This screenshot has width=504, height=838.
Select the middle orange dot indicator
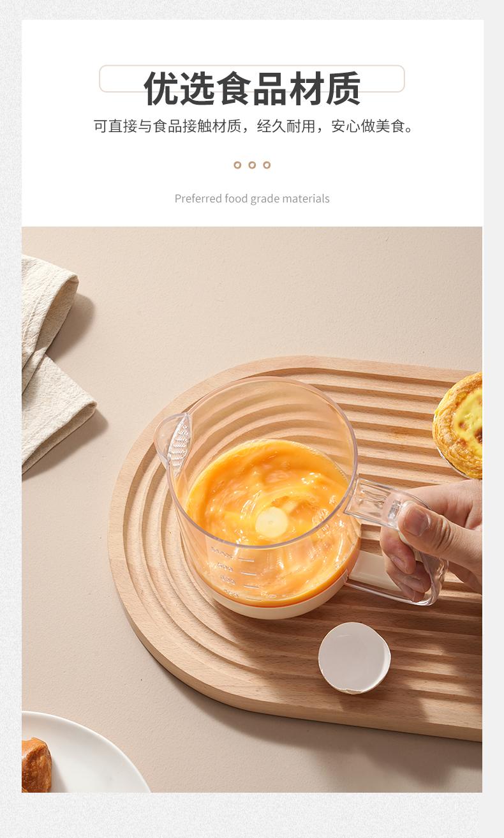pos(252,165)
